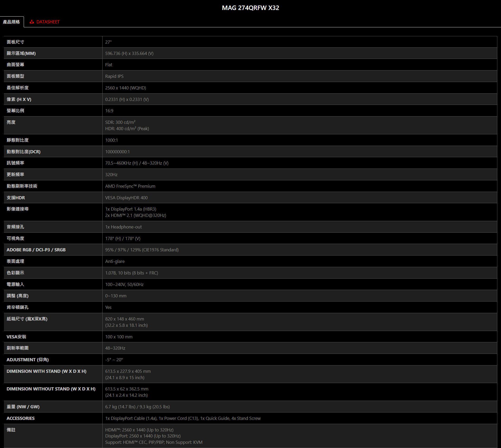This screenshot has width=501, height=448.
Task: Select the 肯辛頓鎖孔 row label
Action: 17,307
